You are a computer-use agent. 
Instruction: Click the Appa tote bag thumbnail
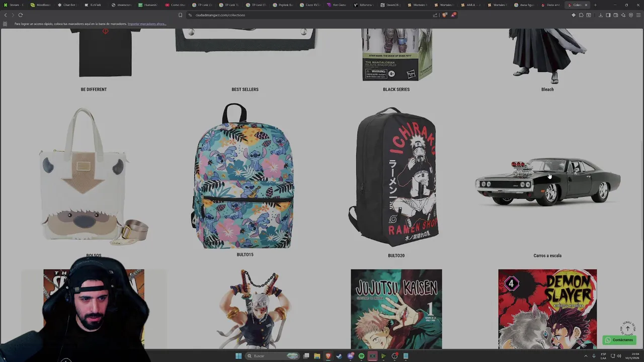point(94,176)
